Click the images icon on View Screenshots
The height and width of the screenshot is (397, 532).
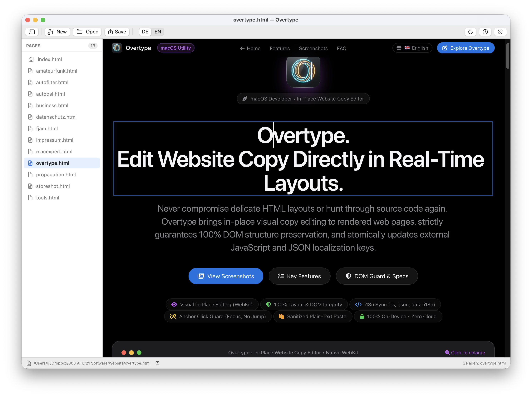coord(201,276)
